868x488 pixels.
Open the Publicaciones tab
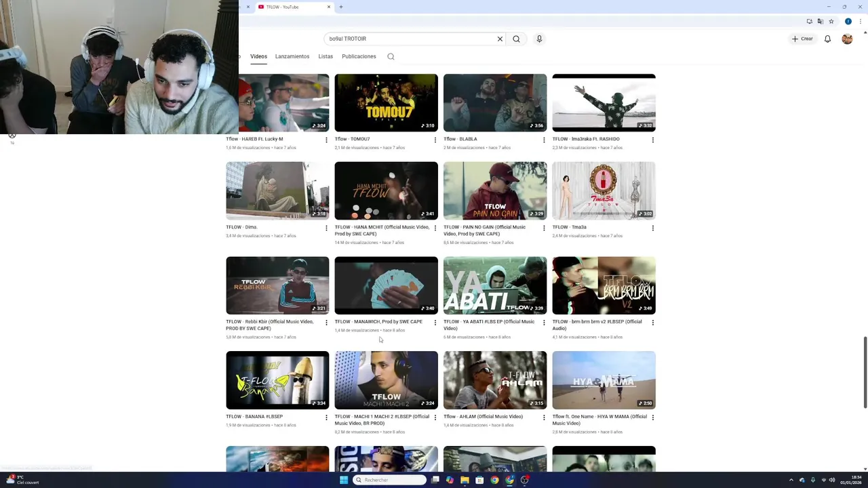pyautogui.click(x=359, y=56)
